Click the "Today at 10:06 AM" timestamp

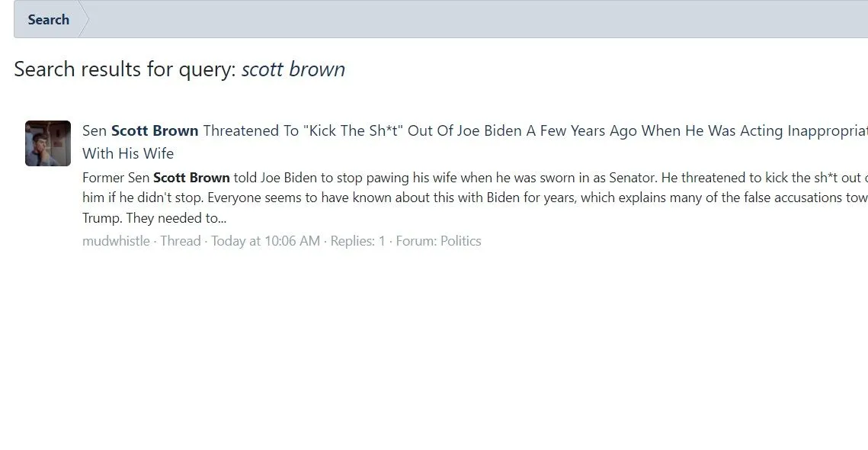(265, 241)
